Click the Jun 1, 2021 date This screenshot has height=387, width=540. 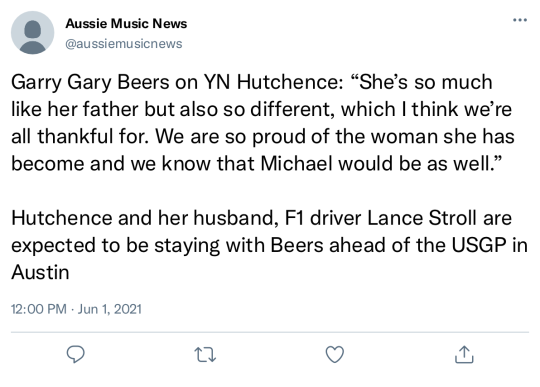click(110, 309)
